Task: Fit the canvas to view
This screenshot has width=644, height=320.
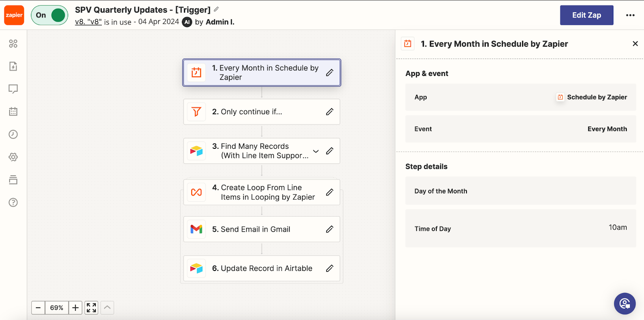Action: (x=91, y=308)
